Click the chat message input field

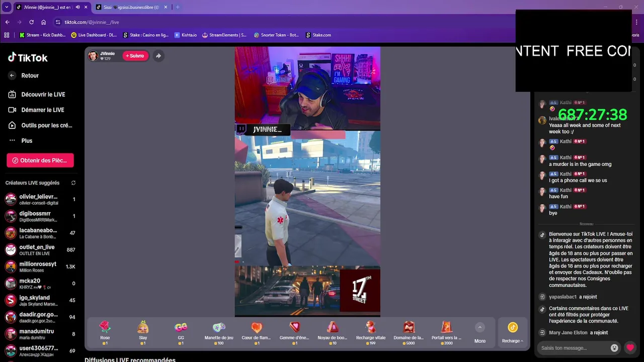tap(573, 348)
